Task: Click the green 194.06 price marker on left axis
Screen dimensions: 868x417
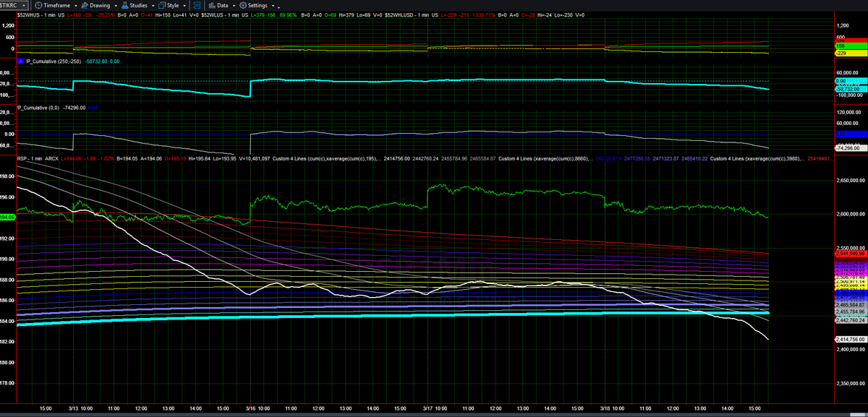Action: (x=8, y=217)
